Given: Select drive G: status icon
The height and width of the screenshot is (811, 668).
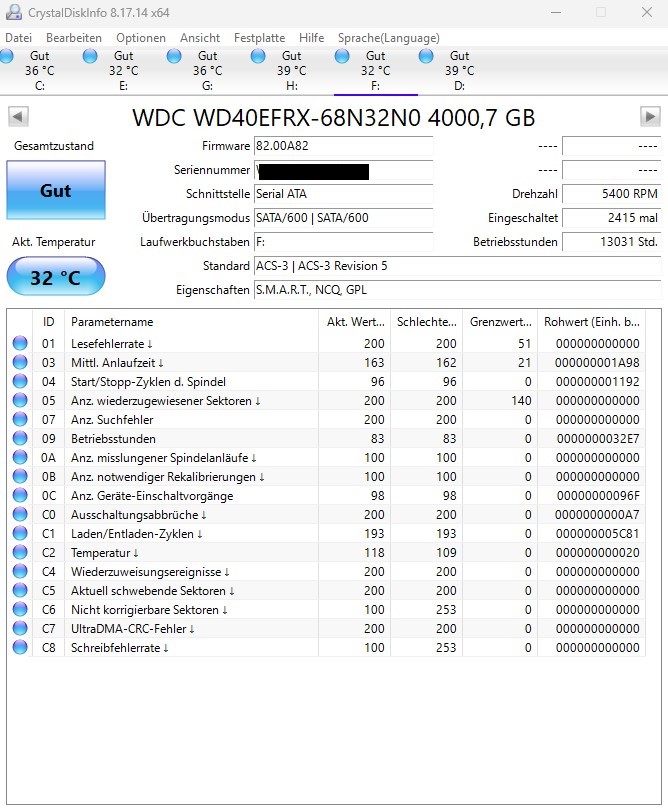Looking at the screenshot, I should point(174,56).
